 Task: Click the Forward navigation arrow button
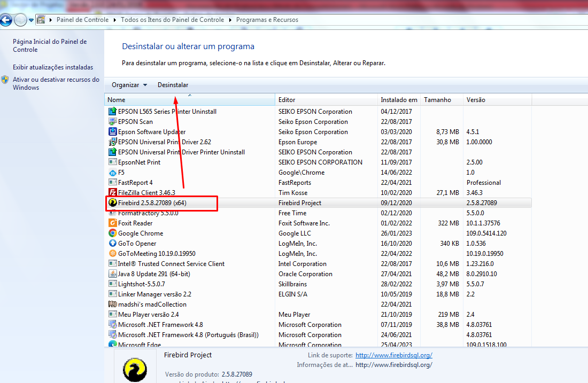[x=20, y=20]
